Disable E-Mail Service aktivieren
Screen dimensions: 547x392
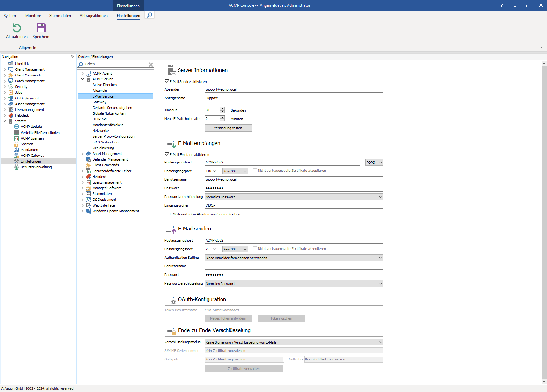pos(167,81)
